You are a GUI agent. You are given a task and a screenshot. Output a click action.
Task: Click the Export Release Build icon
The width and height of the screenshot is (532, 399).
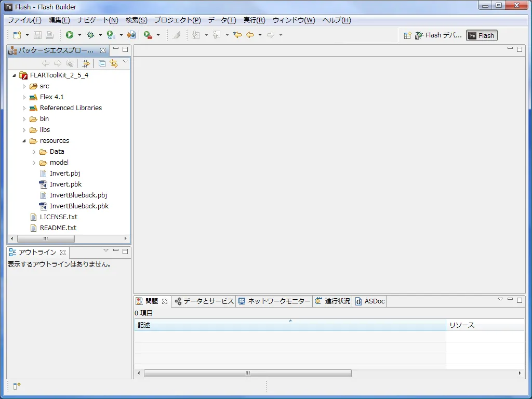[x=131, y=35]
